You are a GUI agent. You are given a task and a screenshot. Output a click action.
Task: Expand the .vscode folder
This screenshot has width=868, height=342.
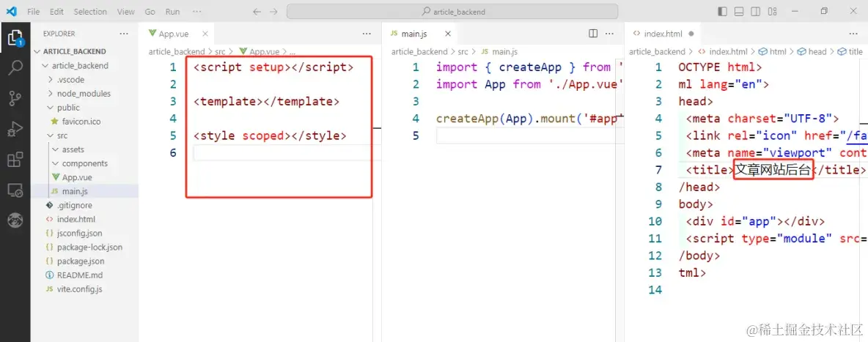point(85,79)
